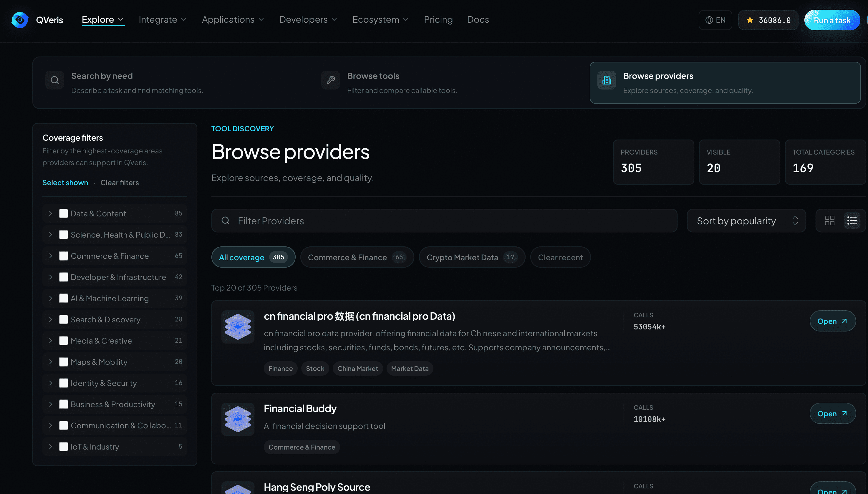Click the Clear recent chip
The width and height of the screenshot is (868, 494).
click(560, 257)
